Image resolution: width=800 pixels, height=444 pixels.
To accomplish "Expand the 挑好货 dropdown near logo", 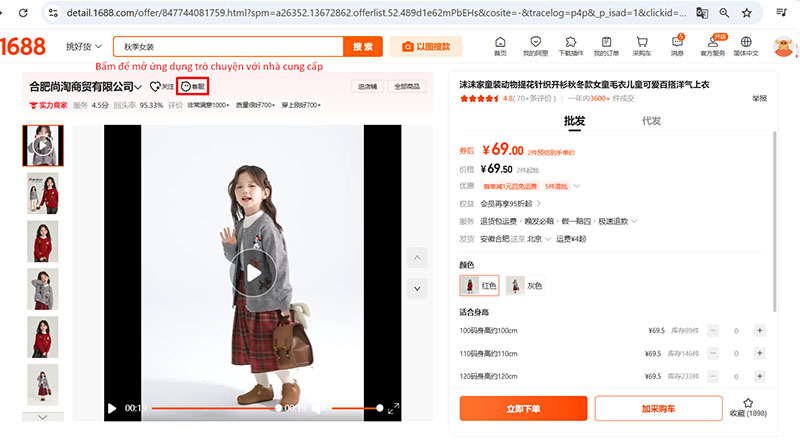I will coord(85,47).
